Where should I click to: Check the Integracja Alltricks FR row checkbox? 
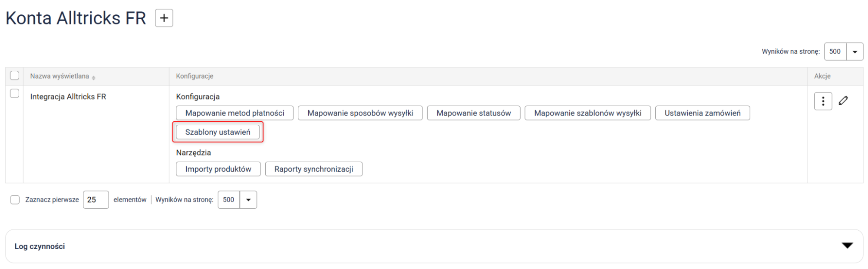pyautogui.click(x=15, y=93)
